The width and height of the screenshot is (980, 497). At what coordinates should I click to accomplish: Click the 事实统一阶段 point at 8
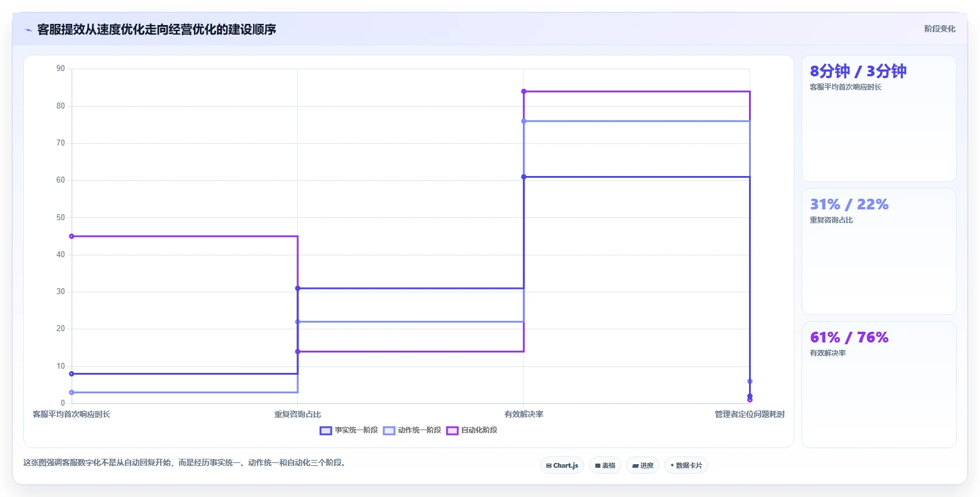[72, 373]
